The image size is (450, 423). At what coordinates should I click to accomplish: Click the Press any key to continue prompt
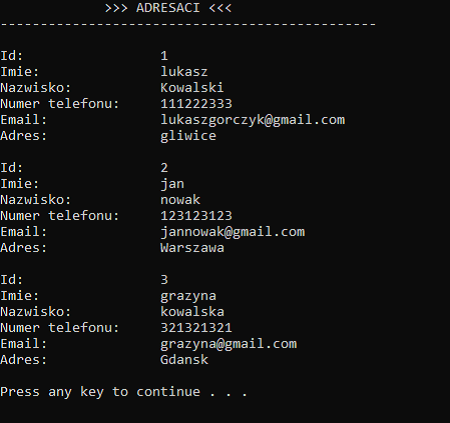(124, 392)
